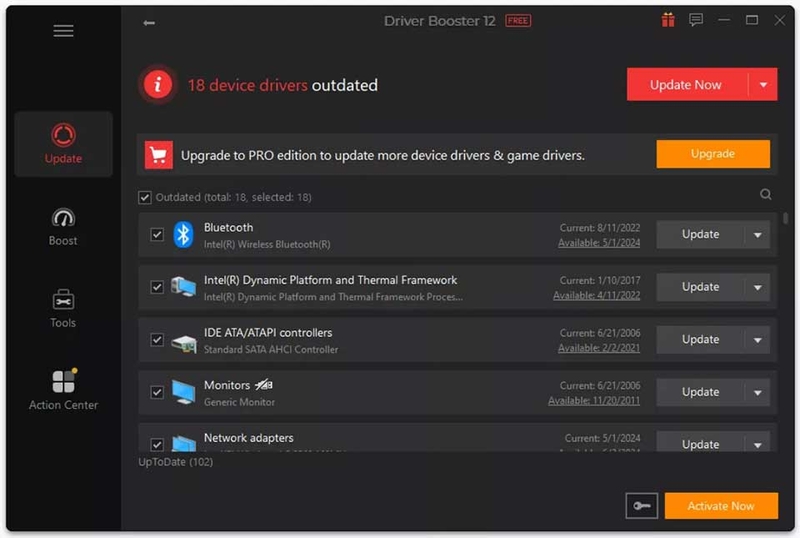Click the Intel Dynamic Platform device icon
The height and width of the screenshot is (538, 800).
(x=183, y=287)
